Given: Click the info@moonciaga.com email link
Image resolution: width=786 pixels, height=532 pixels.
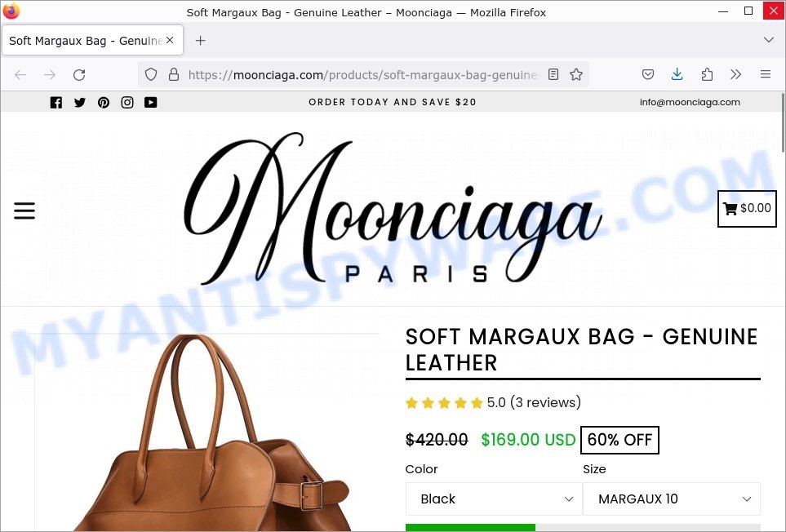Looking at the screenshot, I should click(x=690, y=102).
